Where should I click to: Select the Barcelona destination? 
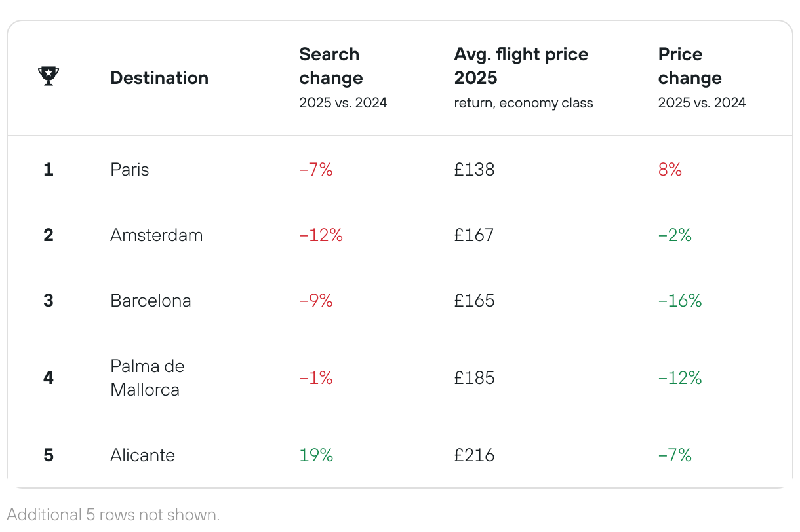coord(151,301)
